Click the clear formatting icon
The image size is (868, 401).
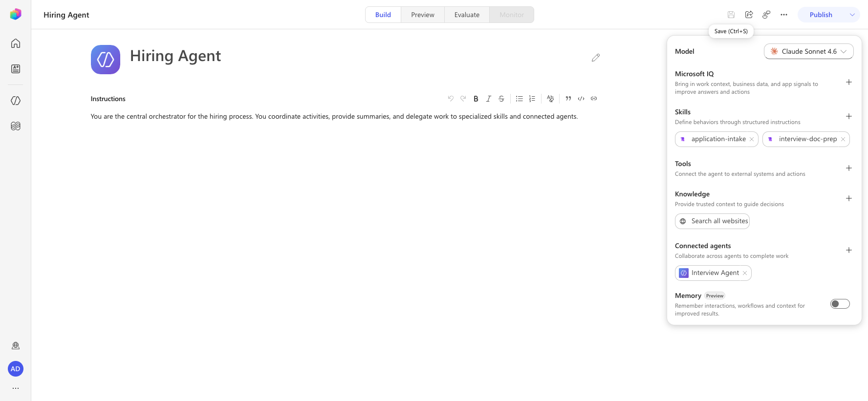550,99
